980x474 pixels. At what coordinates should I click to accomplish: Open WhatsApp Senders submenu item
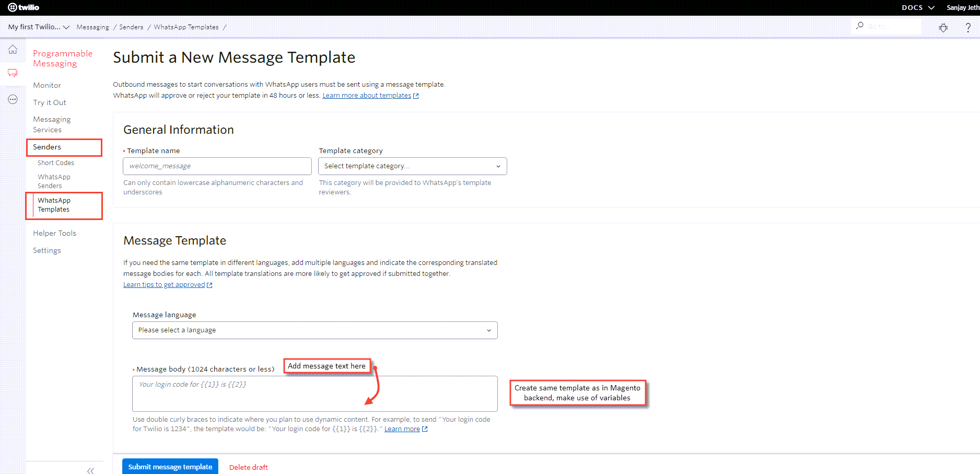pyautogui.click(x=54, y=181)
